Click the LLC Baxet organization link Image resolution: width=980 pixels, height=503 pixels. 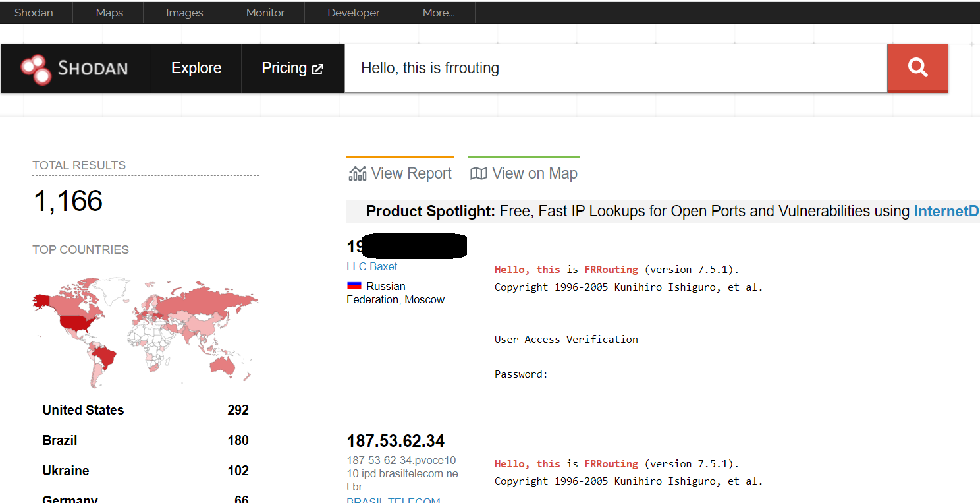coord(372,266)
